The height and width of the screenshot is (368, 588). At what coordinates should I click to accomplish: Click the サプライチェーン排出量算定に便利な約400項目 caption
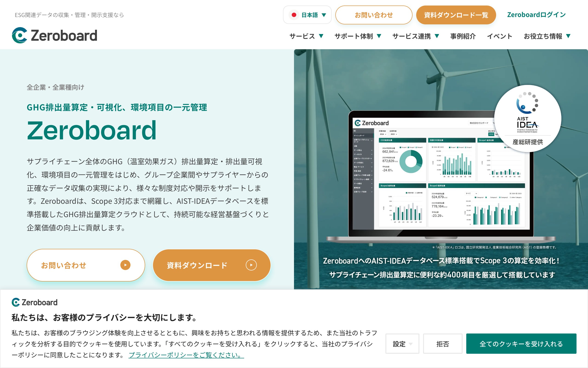[x=442, y=275]
